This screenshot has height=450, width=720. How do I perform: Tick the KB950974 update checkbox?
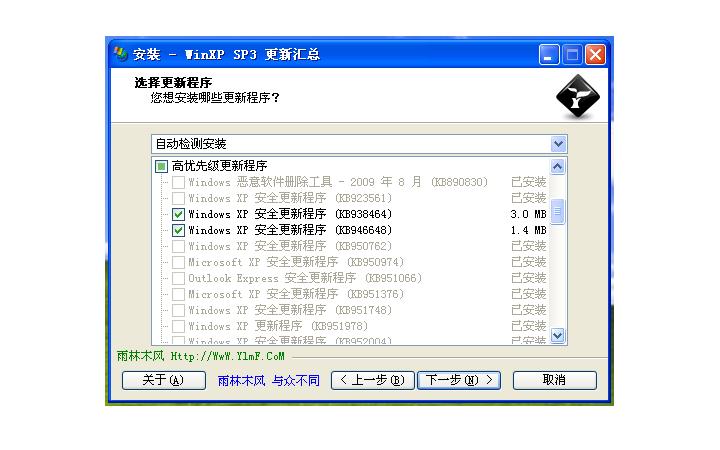[178, 263]
